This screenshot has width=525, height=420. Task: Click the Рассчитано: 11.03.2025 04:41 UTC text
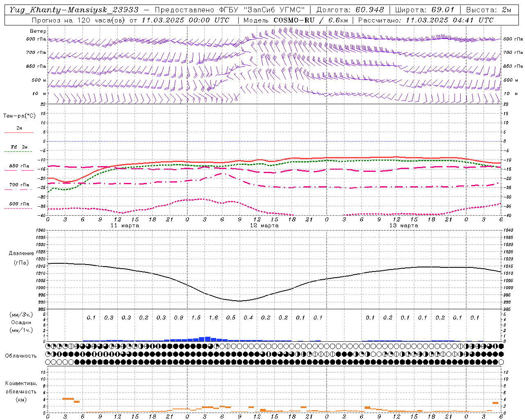426,20
